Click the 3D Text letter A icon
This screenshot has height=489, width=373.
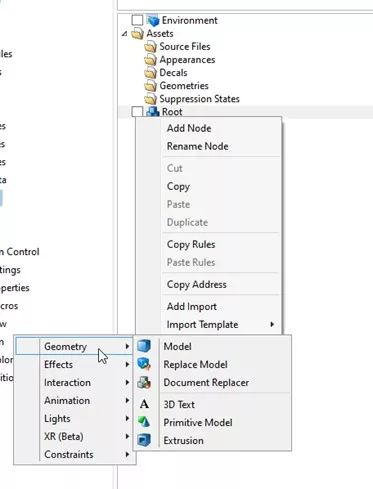click(144, 404)
